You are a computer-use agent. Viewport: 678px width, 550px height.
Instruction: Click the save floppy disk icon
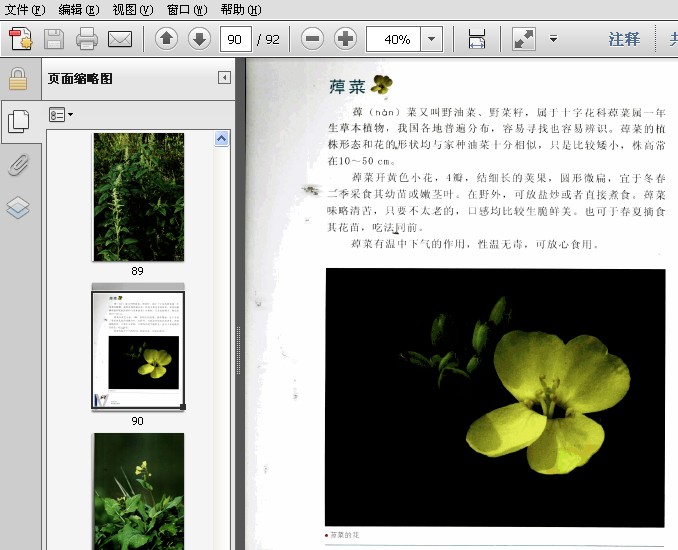point(54,39)
